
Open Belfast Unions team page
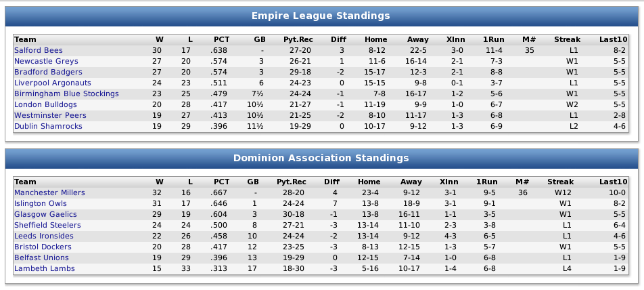pyautogui.click(x=41, y=257)
